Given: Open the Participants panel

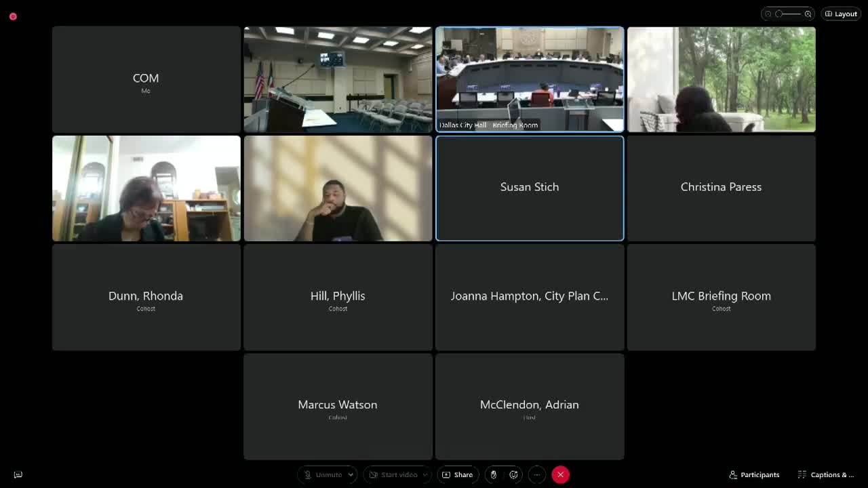Looking at the screenshot, I should point(754,474).
